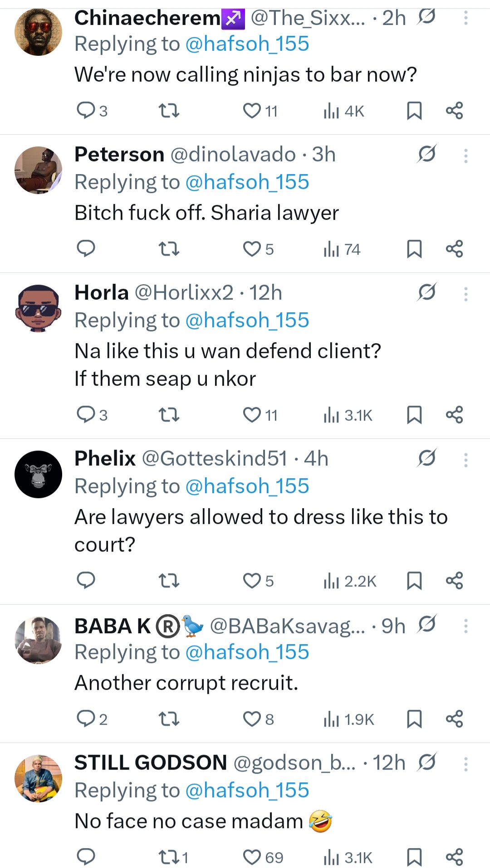Like STILL GODSON's no face tweet

(x=252, y=857)
